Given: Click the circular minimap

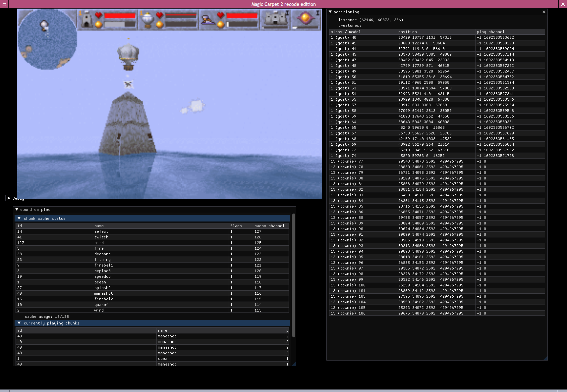Looking at the screenshot, I should point(47,40).
